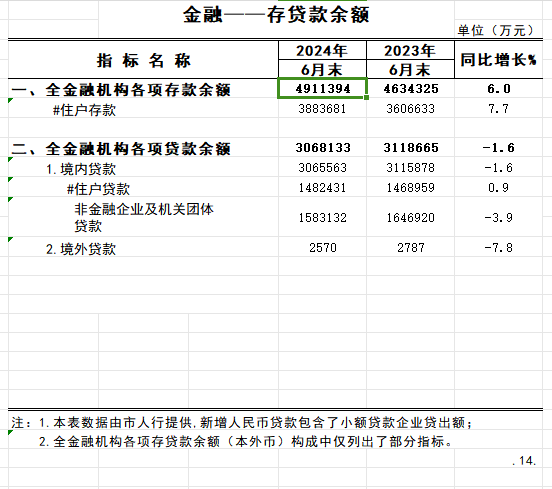Click green error indicator beside 境内贷款 row
Viewport: 552px width, 489px height.
click(11, 160)
